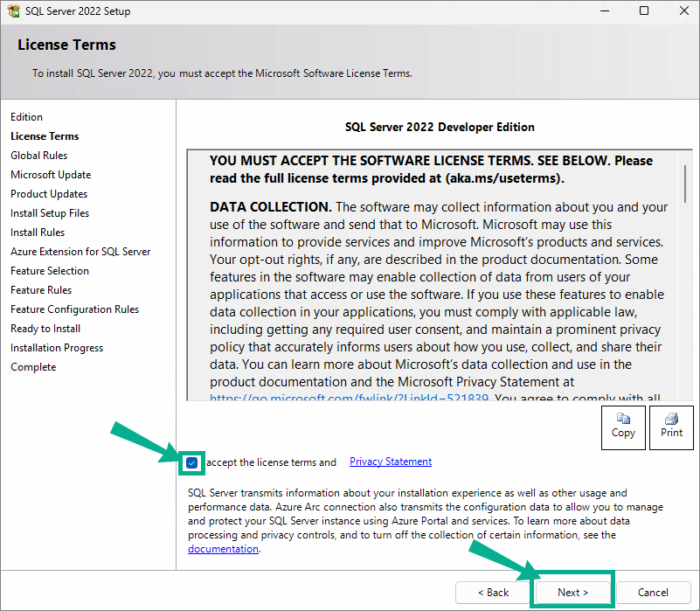Open the documentation link
The height and width of the screenshot is (611, 700).
point(223,549)
